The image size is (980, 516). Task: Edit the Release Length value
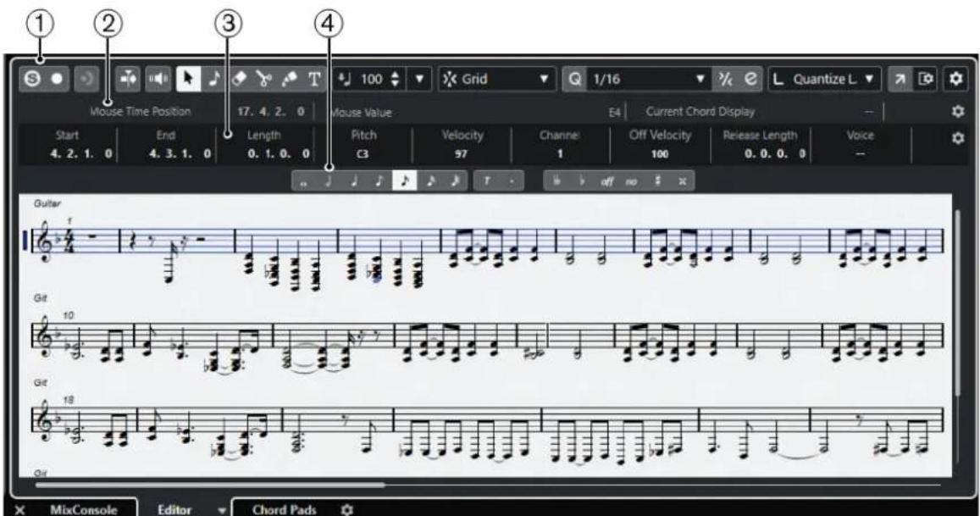pyautogui.click(x=775, y=154)
